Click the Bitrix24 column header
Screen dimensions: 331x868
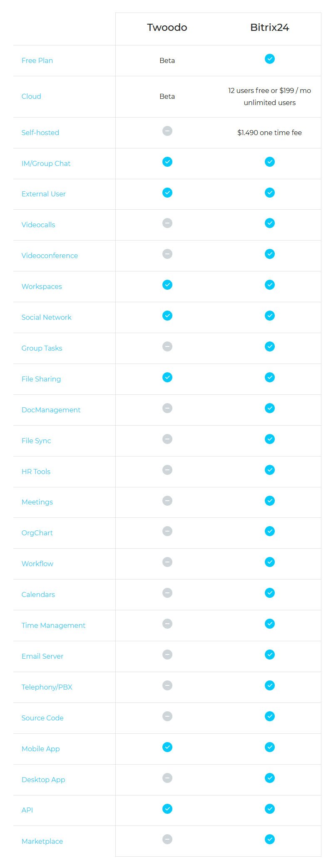[x=269, y=28]
